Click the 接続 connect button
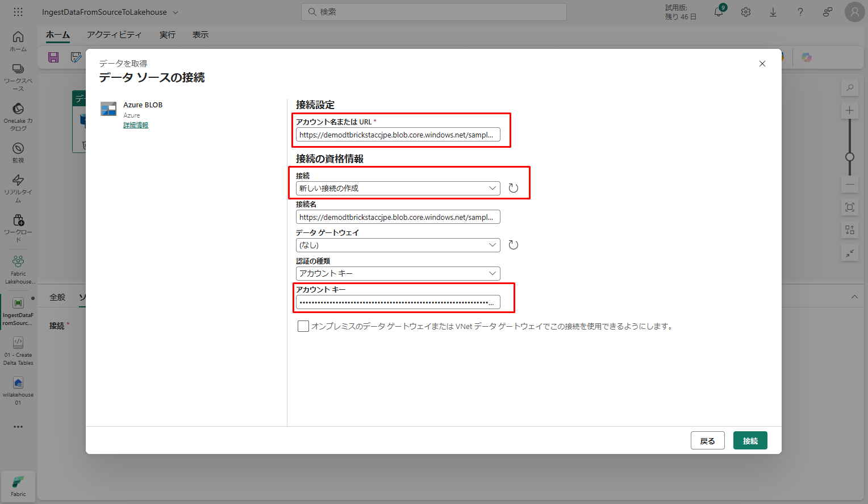Screen dimensions: 868x504 pyautogui.click(x=750, y=441)
